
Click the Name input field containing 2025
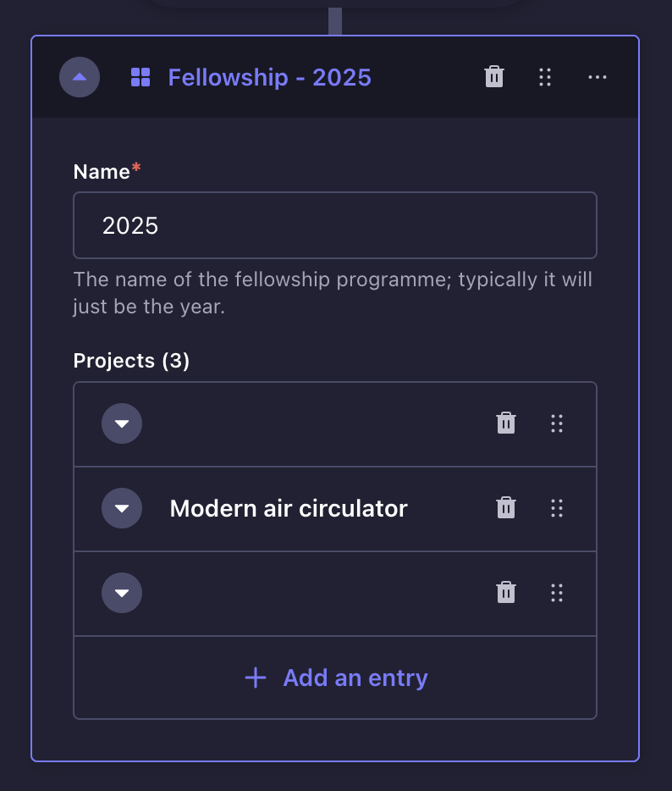[335, 225]
